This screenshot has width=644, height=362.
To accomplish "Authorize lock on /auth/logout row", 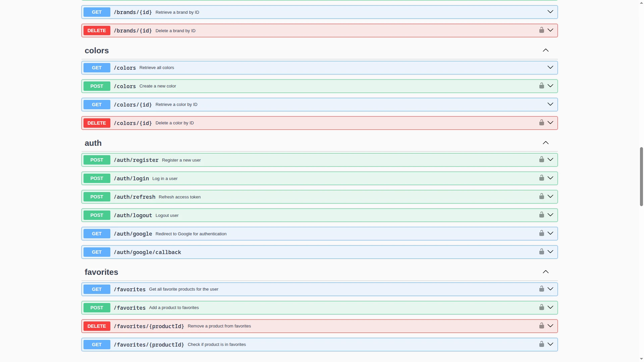I will tap(541, 215).
